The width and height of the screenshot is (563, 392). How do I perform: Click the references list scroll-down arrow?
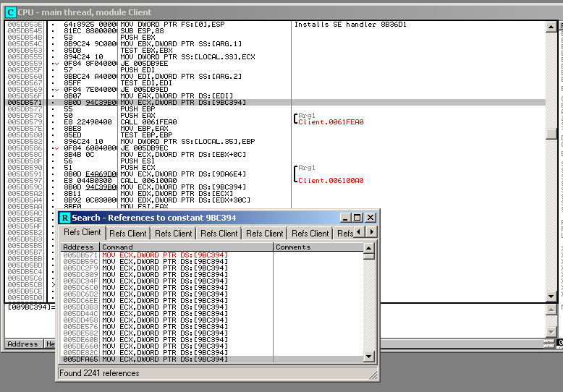[x=369, y=357]
